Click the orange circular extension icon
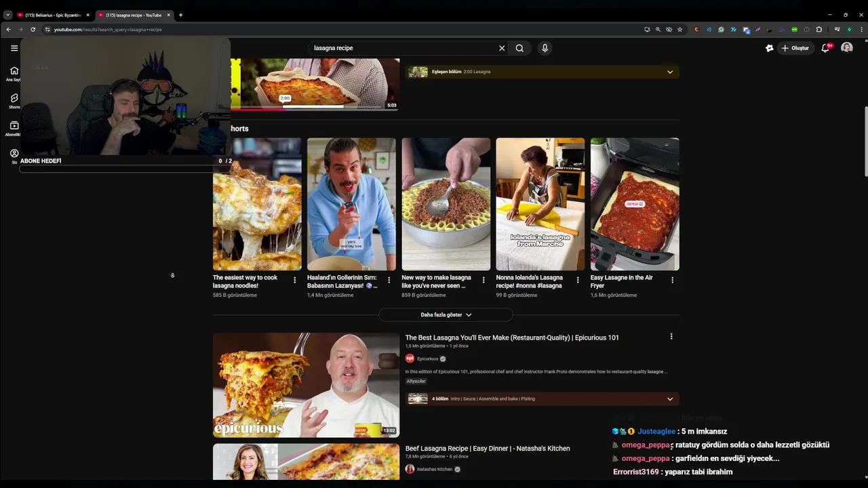Viewport: 868px width, 488px height. pyautogui.click(x=696, y=29)
